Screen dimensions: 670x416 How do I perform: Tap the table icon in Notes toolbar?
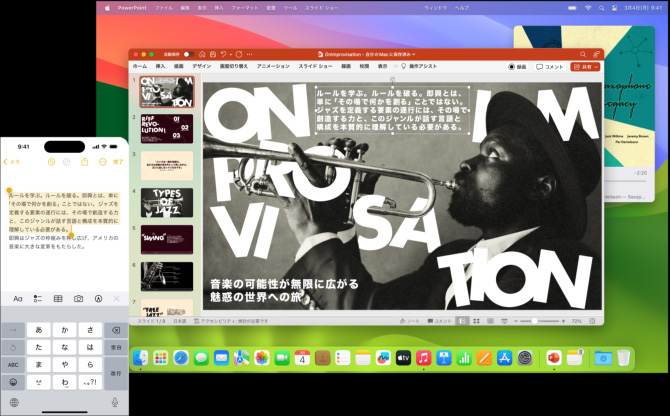(x=58, y=299)
